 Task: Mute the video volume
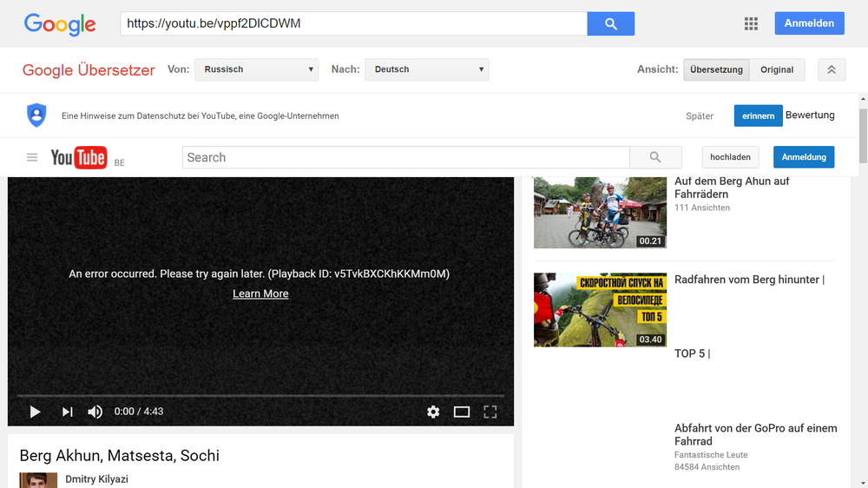click(x=95, y=412)
